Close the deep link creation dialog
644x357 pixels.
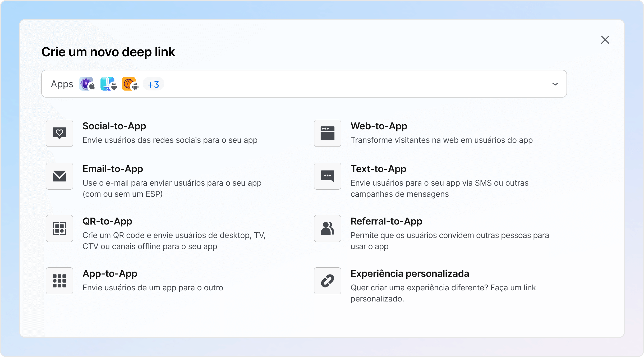[x=605, y=40]
